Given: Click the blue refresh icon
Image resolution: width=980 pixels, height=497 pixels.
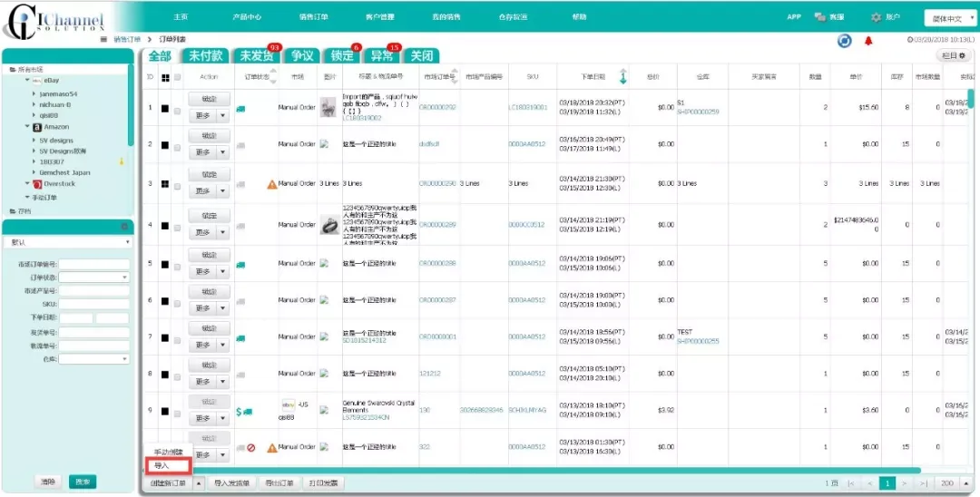Looking at the screenshot, I should point(845,41).
